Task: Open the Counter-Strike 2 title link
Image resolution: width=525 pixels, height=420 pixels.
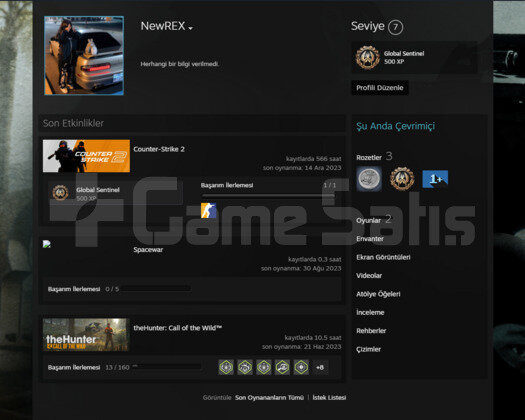Action: click(159, 149)
